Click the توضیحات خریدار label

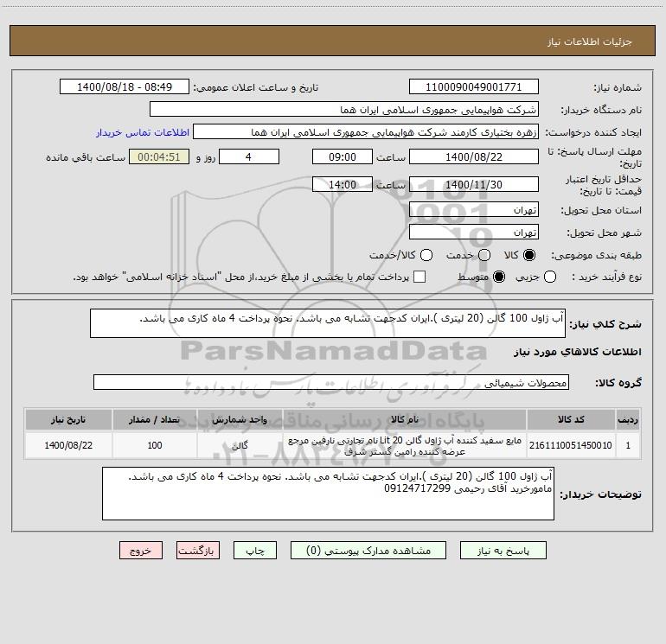(600, 494)
